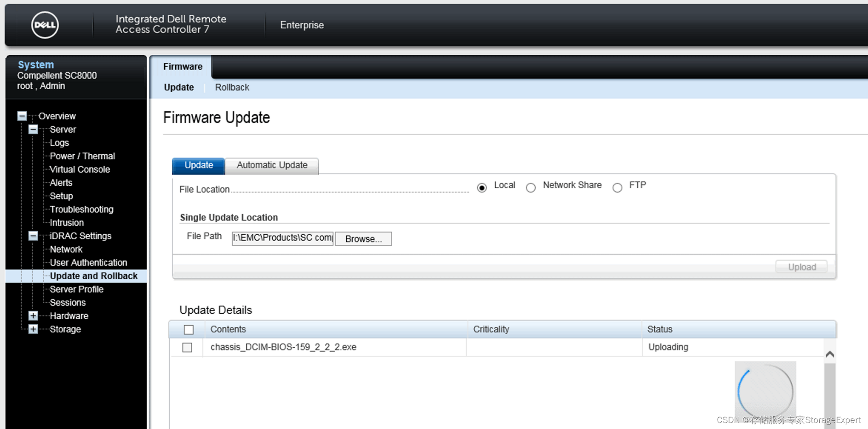
Task: Click the Contents column header
Action: point(228,329)
